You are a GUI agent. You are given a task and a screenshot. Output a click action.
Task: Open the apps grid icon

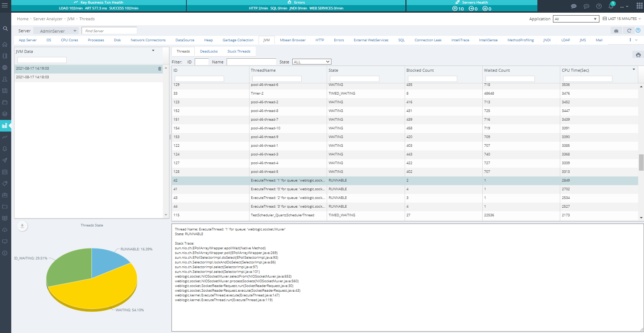640,6
